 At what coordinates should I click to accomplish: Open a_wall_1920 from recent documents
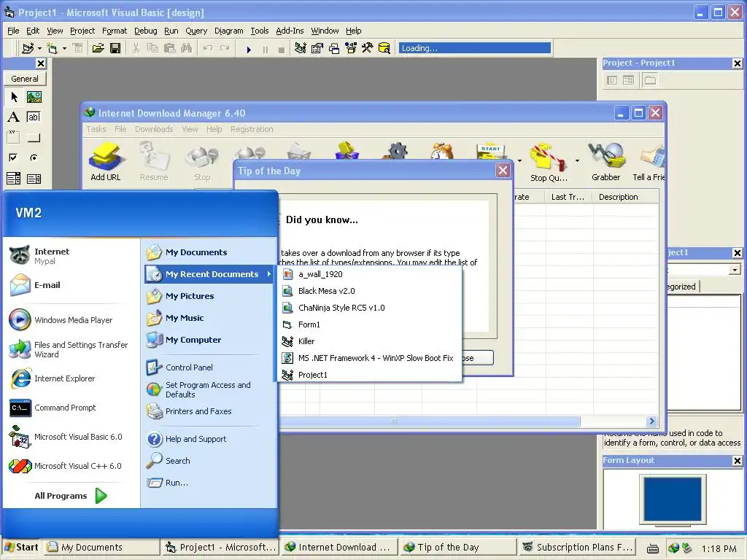click(370, 274)
